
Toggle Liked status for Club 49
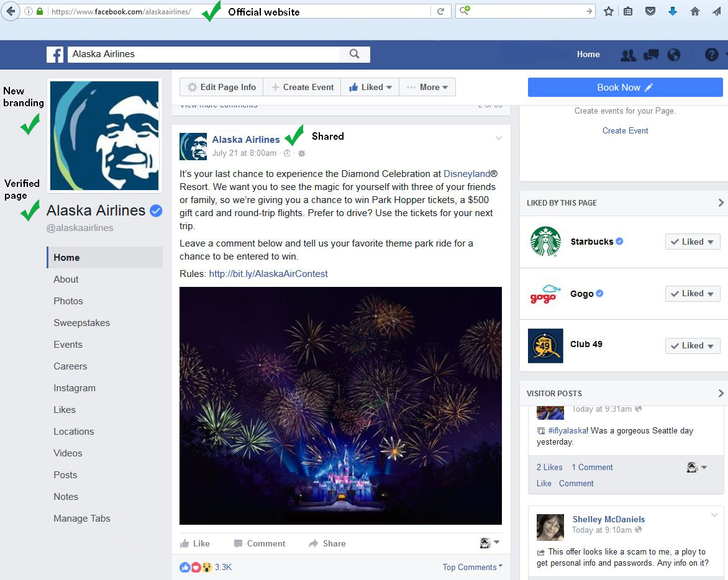pyautogui.click(x=692, y=345)
